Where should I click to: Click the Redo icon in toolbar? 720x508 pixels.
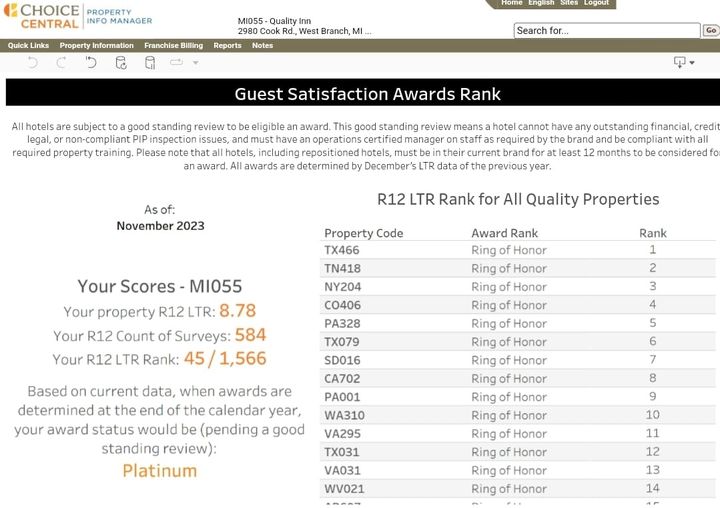tap(61, 62)
